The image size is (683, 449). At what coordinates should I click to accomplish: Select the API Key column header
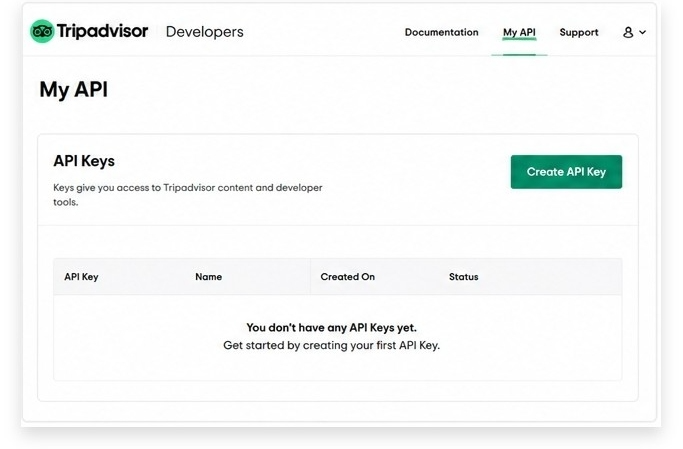pyautogui.click(x=81, y=277)
